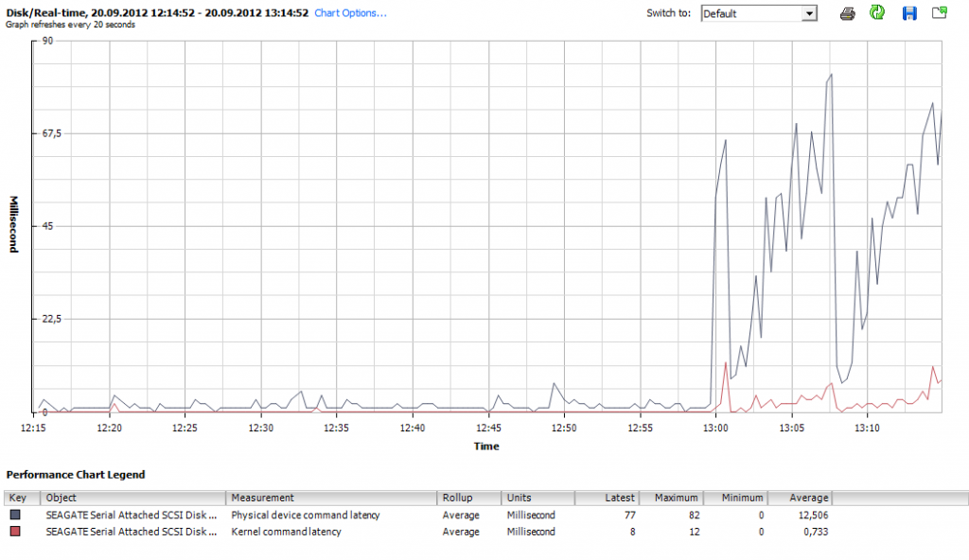The height and width of the screenshot is (560, 969).
Task: Print the performance chart
Action: [848, 13]
